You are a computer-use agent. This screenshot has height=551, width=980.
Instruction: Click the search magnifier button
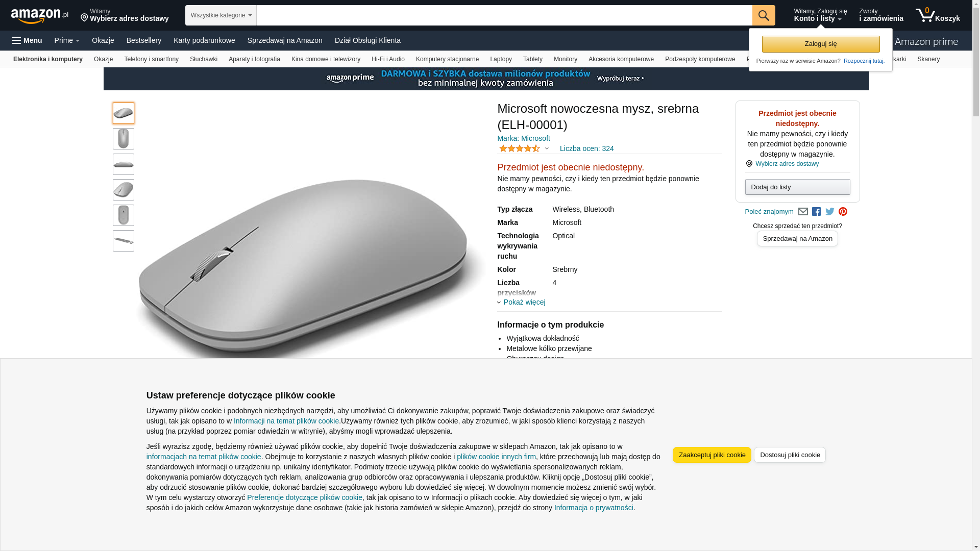coord(764,15)
